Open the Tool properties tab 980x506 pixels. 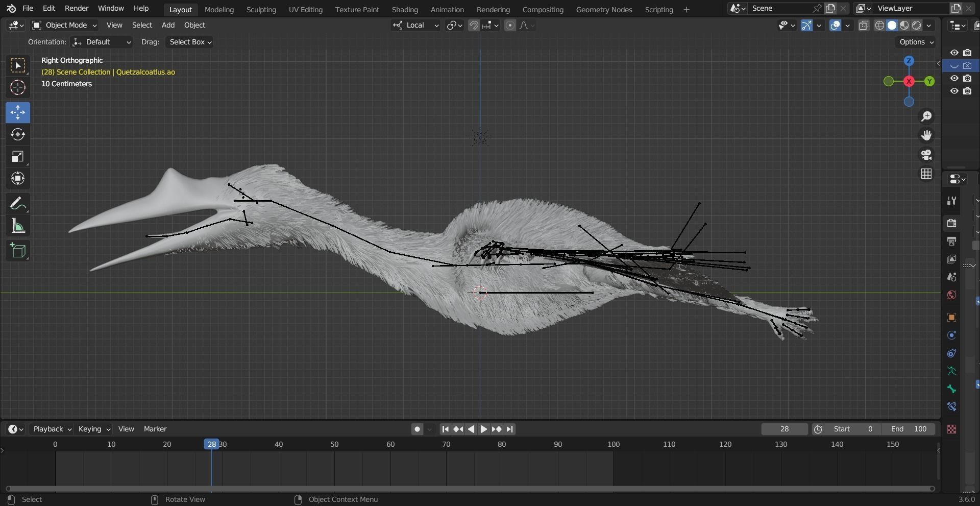click(x=951, y=201)
